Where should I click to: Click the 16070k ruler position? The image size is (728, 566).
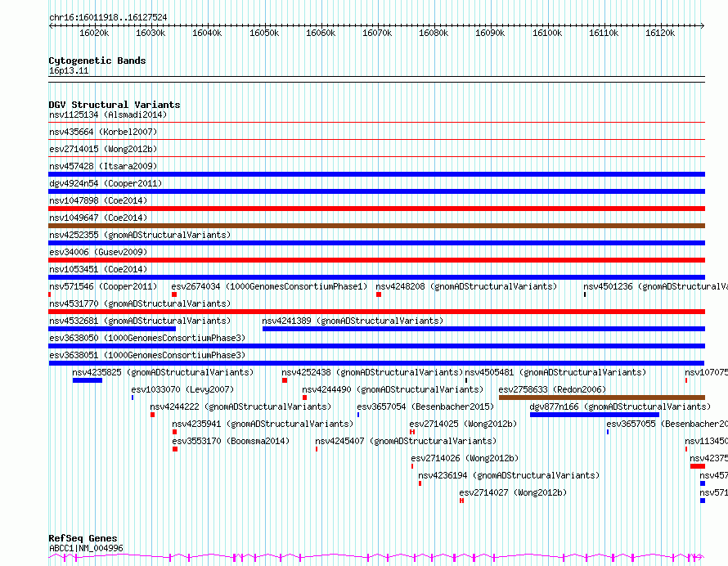377,33
